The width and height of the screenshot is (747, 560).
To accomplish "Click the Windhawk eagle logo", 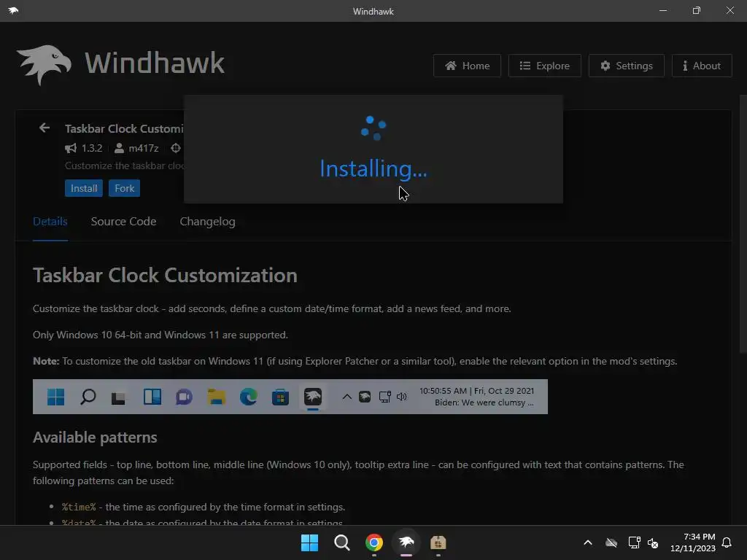I will click(x=44, y=64).
